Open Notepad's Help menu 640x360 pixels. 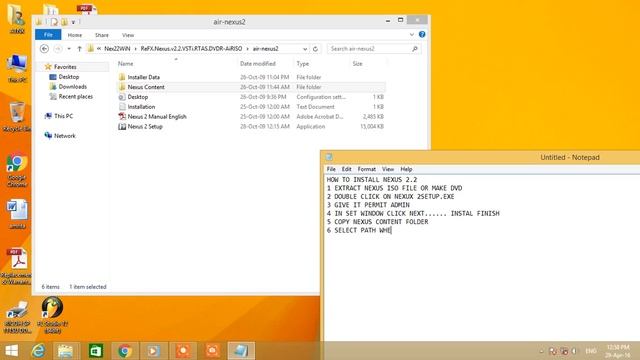pos(406,169)
